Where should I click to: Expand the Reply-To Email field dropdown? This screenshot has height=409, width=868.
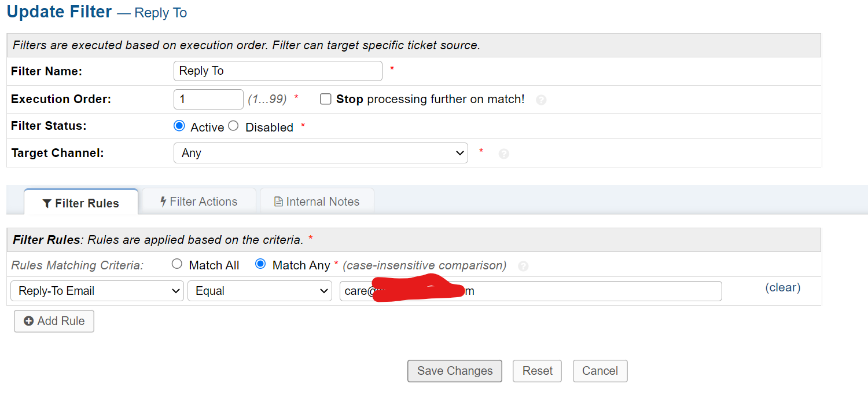click(x=97, y=291)
